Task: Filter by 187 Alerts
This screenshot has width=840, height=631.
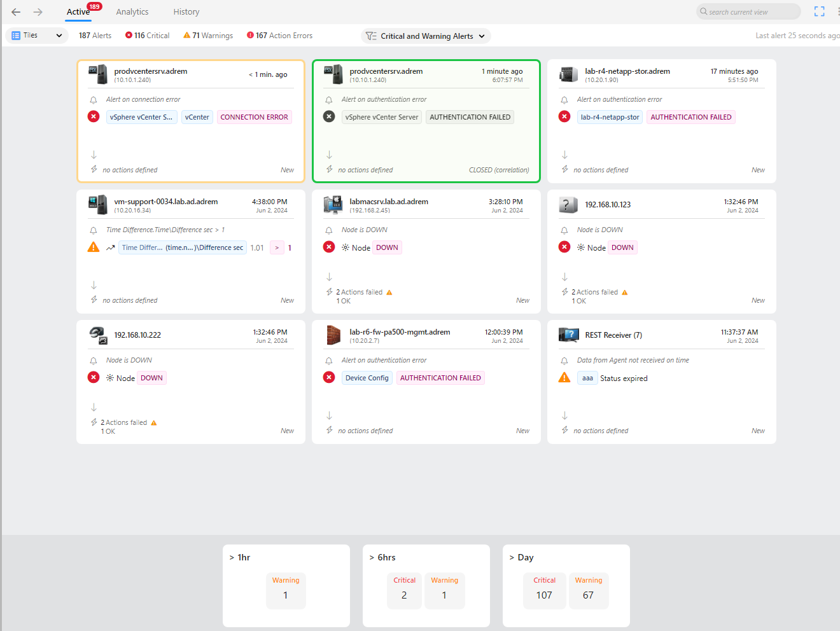Action: pyautogui.click(x=95, y=36)
